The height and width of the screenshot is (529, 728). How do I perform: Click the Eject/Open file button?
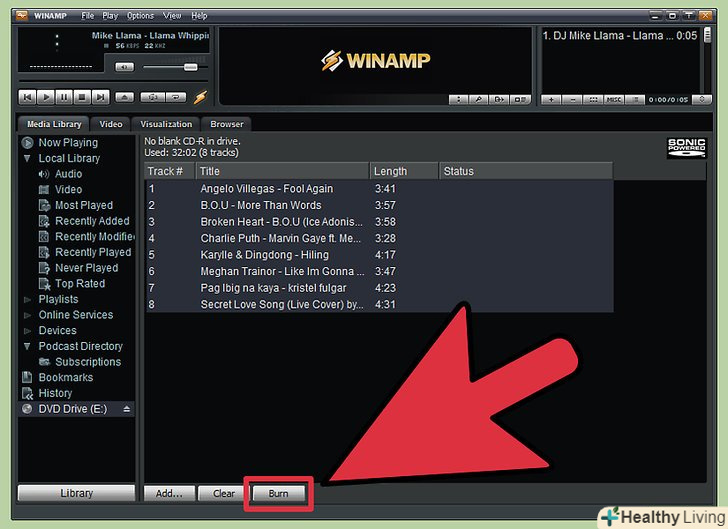point(124,97)
